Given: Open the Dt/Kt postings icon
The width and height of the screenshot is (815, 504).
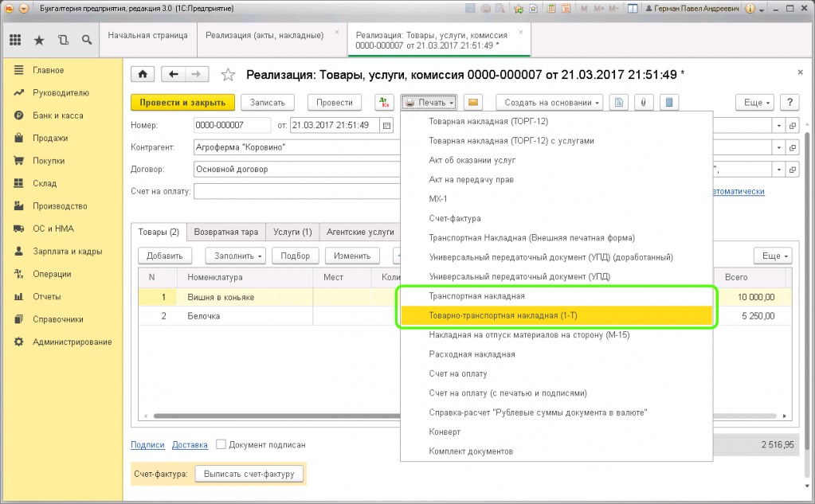Looking at the screenshot, I should point(385,103).
